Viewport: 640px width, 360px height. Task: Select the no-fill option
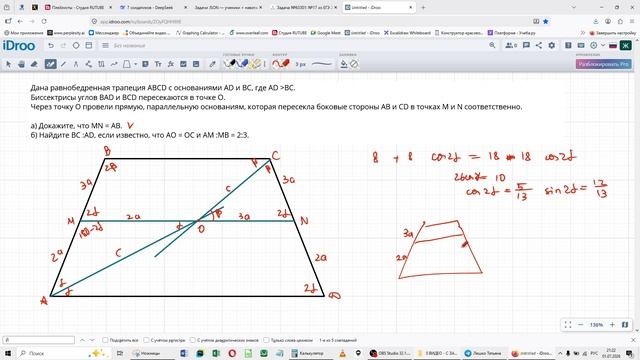354,64
